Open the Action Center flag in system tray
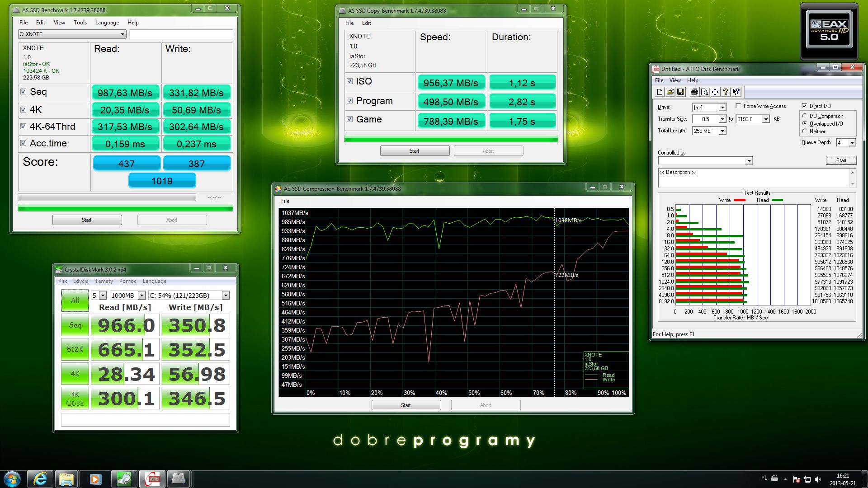868x488 pixels. click(x=797, y=479)
